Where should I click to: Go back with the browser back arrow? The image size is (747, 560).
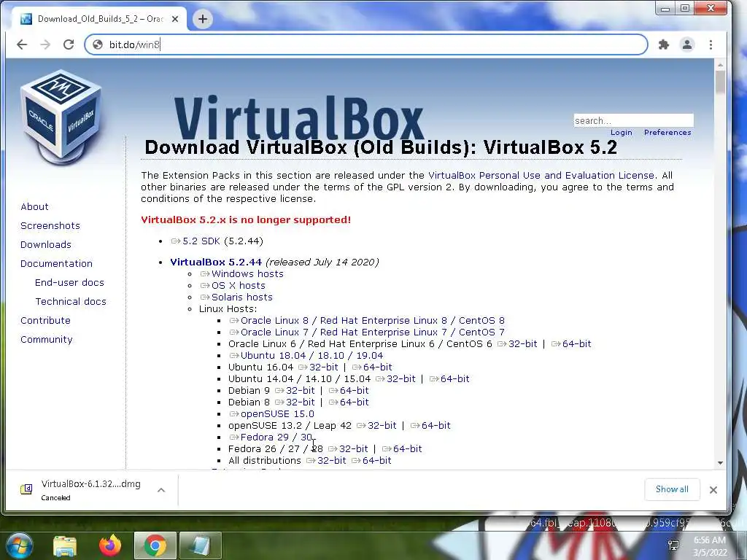point(22,44)
